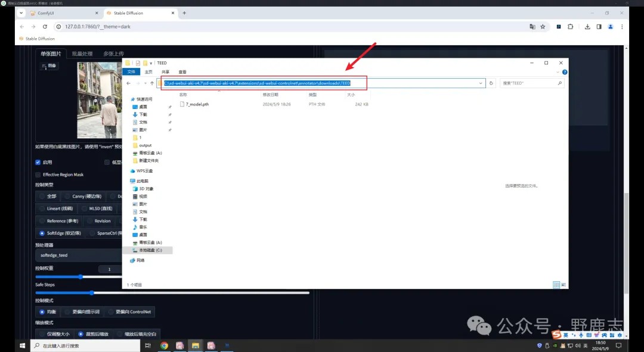The height and width of the screenshot is (352, 644).
Task: Open the Stable Diffusion bookmark
Action: pyautogui.click(x=36, y=39)
